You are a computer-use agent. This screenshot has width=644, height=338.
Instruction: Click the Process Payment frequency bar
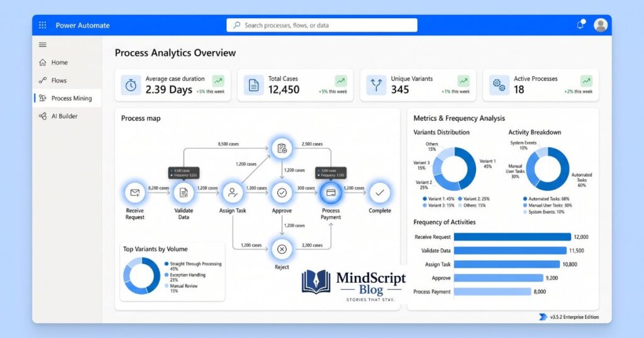(x=492, y=292)
